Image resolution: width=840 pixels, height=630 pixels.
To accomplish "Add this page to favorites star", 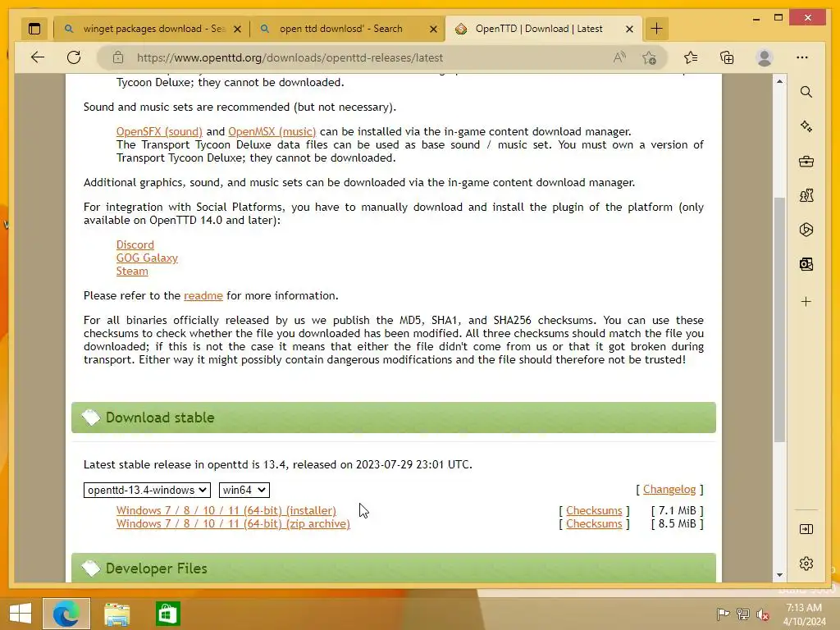I will 650,57.
